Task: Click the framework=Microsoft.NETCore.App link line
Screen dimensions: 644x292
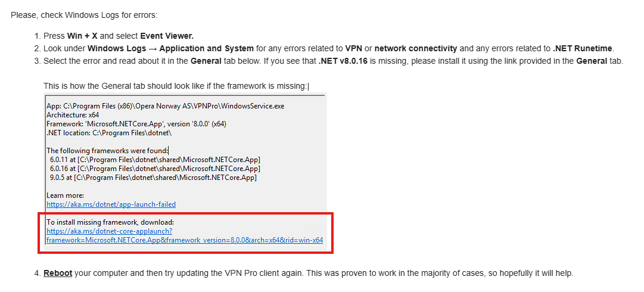Action: click(185, 240)
